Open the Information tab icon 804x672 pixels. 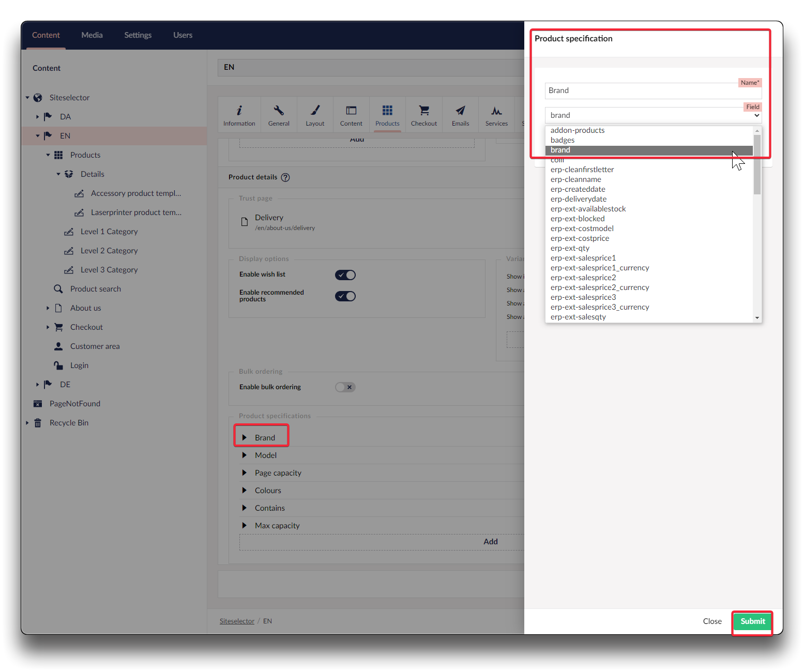(x=239, y=111)
